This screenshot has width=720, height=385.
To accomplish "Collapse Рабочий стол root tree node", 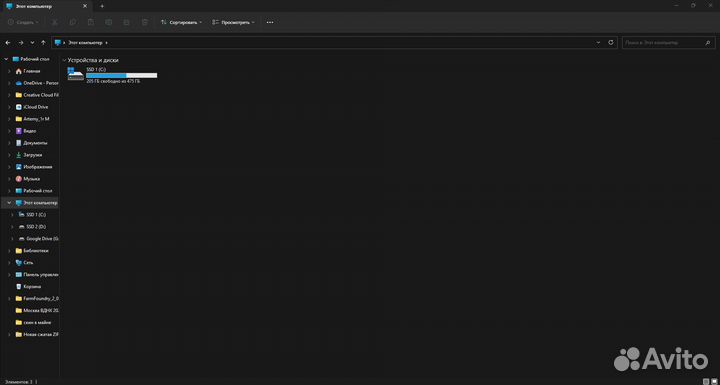I will pos(6,59).
